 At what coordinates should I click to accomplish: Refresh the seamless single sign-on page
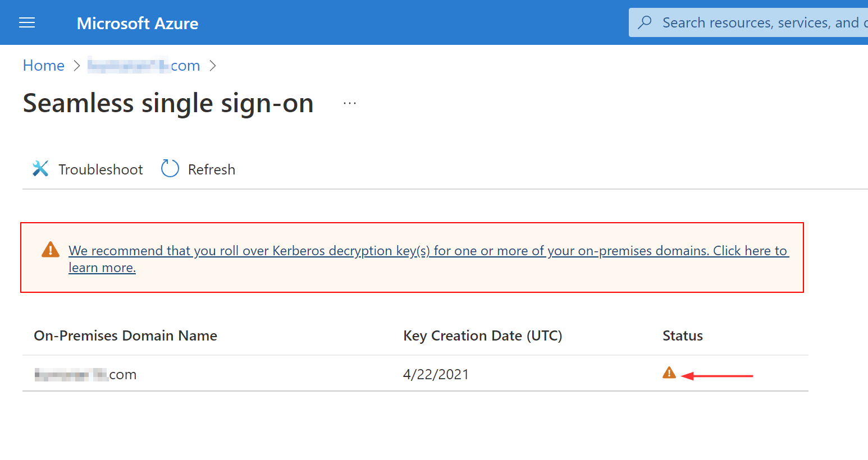[212, 169]
